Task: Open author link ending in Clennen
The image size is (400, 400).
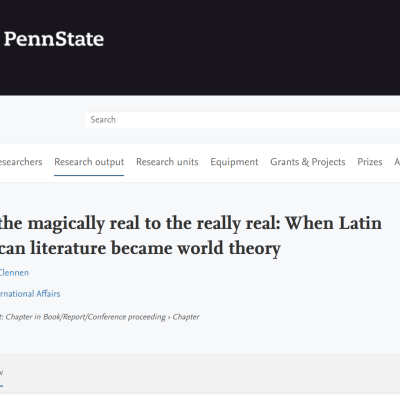Action: coord(14,273)
